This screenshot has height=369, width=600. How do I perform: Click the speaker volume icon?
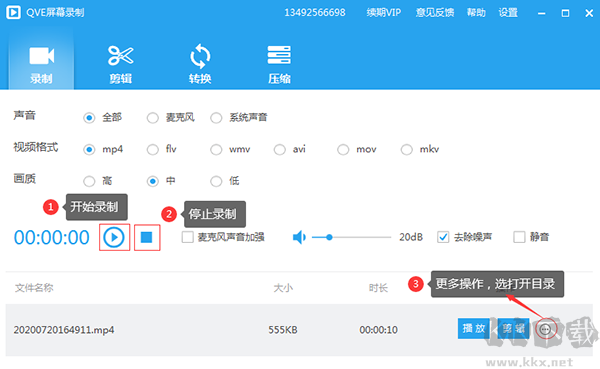click(299, 237)
